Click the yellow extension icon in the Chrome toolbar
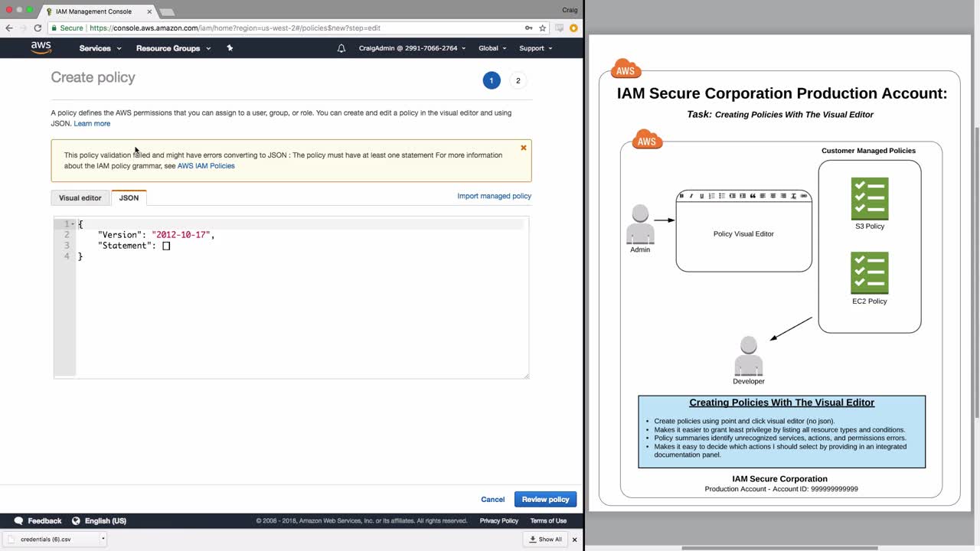This screenshot has height=551, width=980. pos(573,28)
